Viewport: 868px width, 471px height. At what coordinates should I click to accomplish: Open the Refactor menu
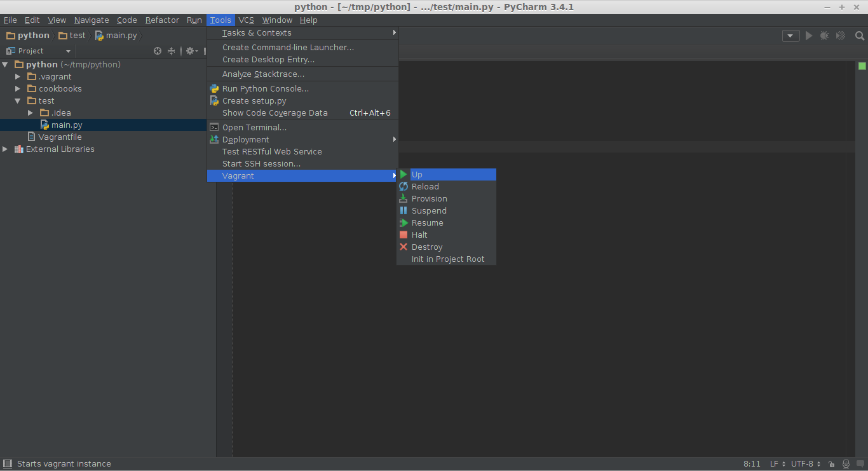(162, 20)
